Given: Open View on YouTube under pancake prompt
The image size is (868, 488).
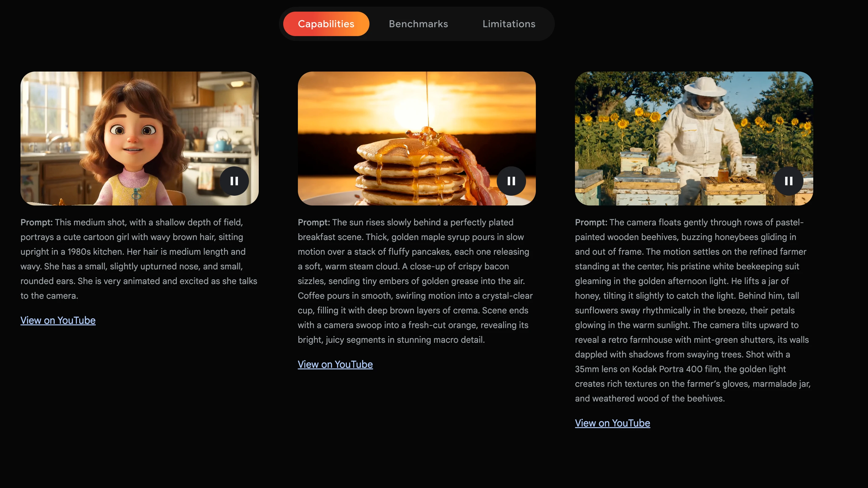Looking at the screenshot, I should click(x=335, y=364).
